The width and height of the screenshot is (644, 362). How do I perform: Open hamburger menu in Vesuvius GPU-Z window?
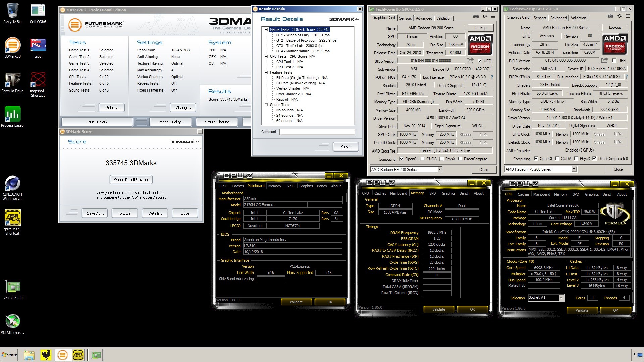coord(628,16)
